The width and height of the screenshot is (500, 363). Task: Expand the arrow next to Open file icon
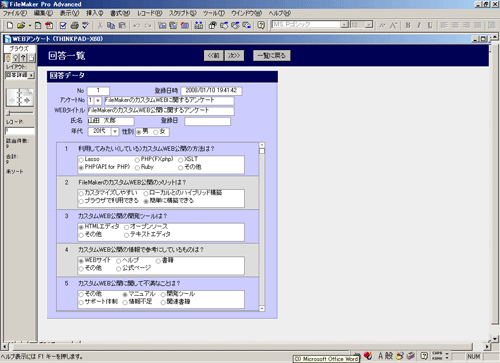[x=29, y=25]
